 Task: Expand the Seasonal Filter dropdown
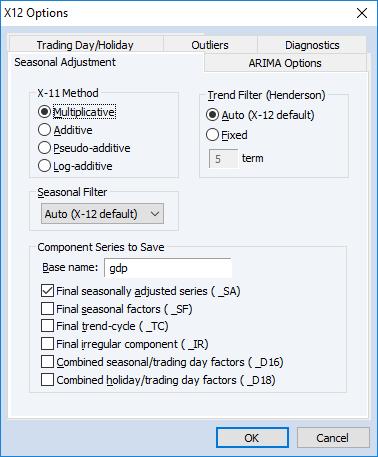[102, 214]
